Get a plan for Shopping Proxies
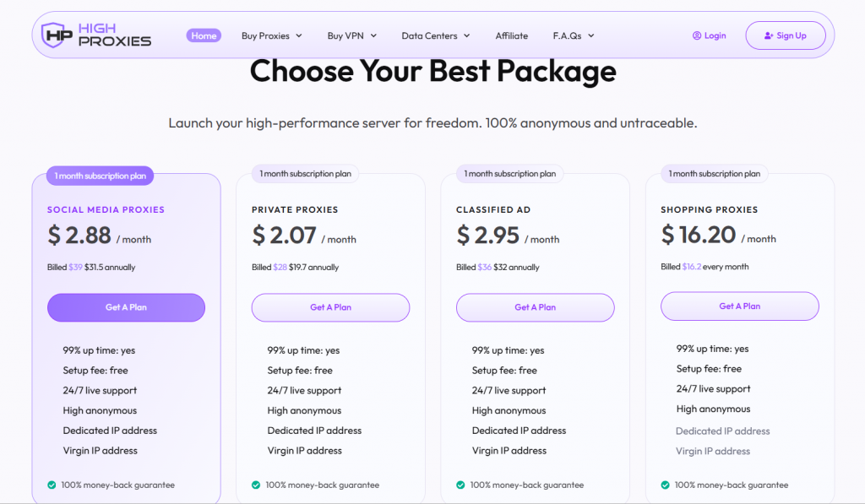This screenshot has width=865, height=504. tap(740, 306)
